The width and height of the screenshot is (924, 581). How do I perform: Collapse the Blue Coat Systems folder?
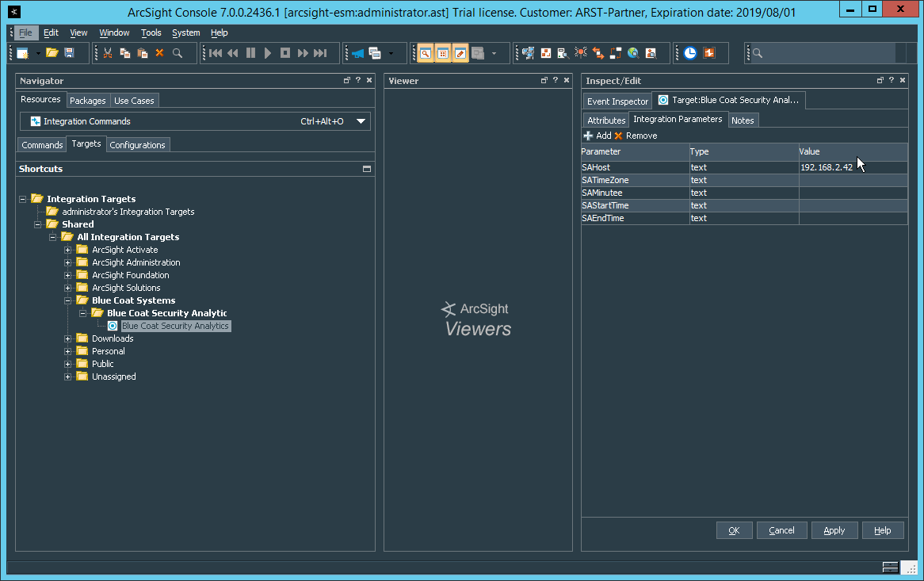pos(68,300)
